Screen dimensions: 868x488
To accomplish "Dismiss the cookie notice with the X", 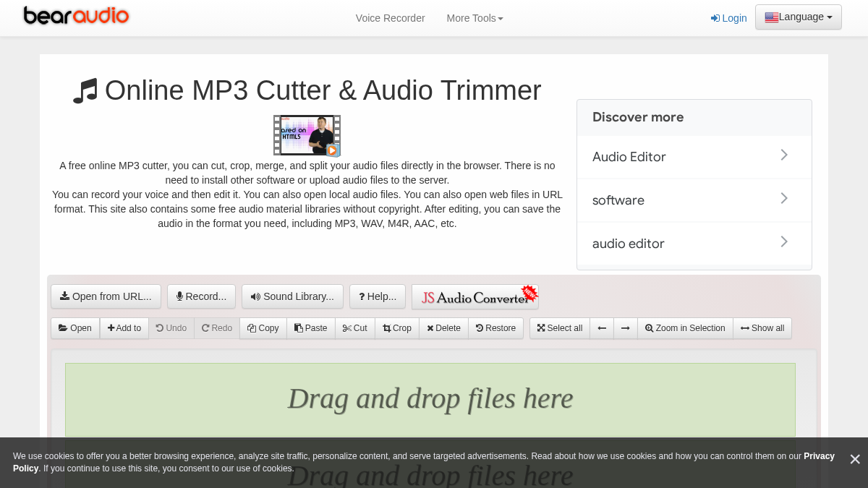I will coord(855,460).
